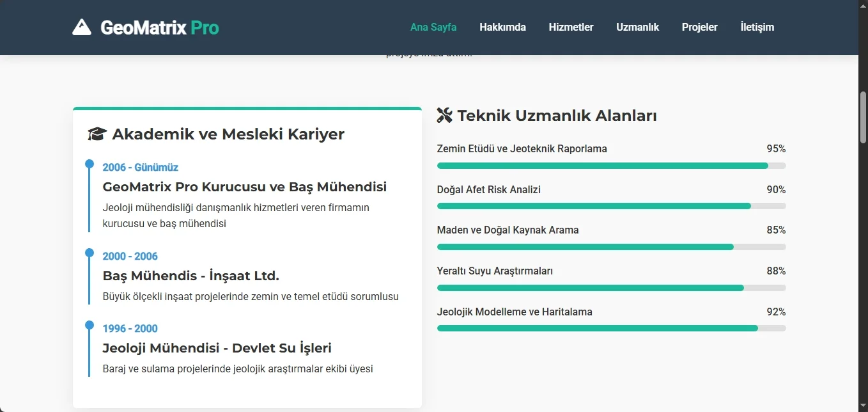
Task: Click the GeoMatrix Pro mountain logo icon
Action: [x=82, y=28]
